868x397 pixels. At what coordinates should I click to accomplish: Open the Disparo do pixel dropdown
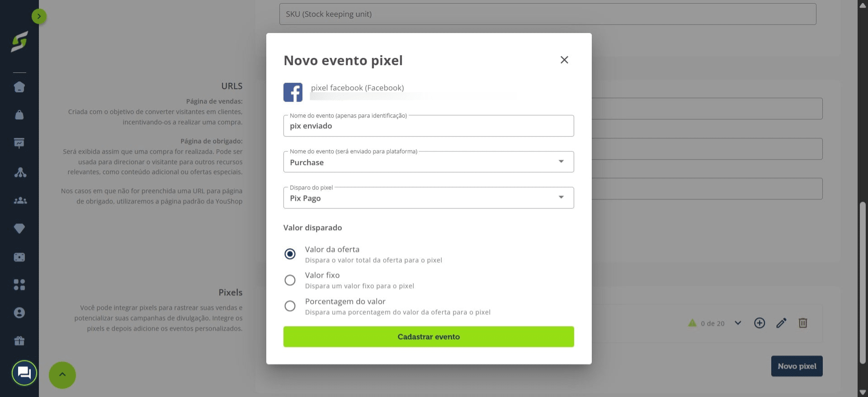pos(429,198)
